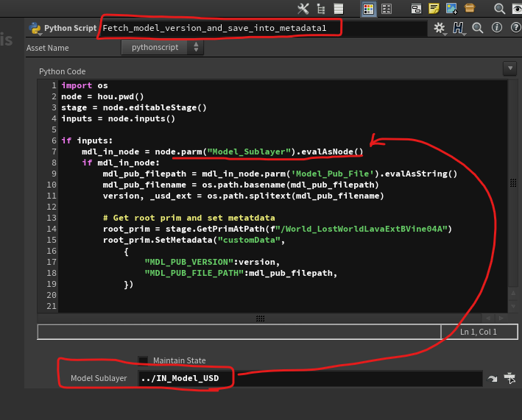Image resolution: width=522 pixels, height=420 pixels.
Task: Open the Houdini H presets menu
Action: [459, 28]
